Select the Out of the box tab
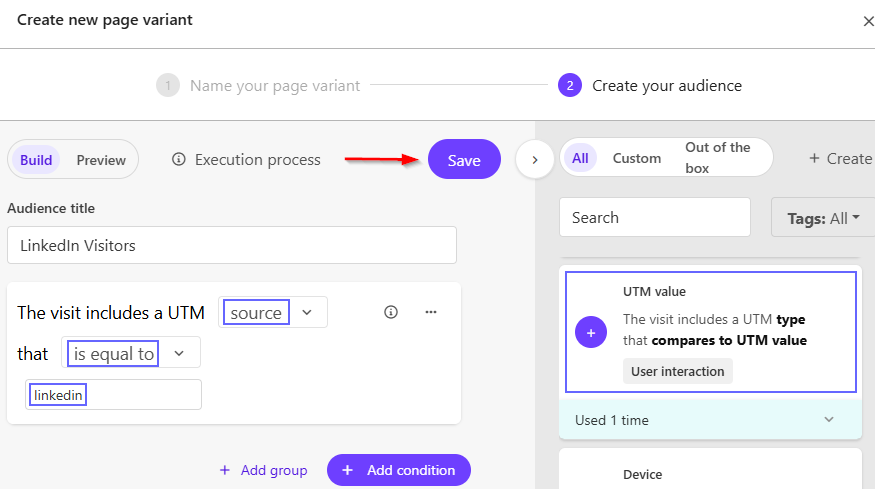The image size is (875, 489). (x=718, y=158)
